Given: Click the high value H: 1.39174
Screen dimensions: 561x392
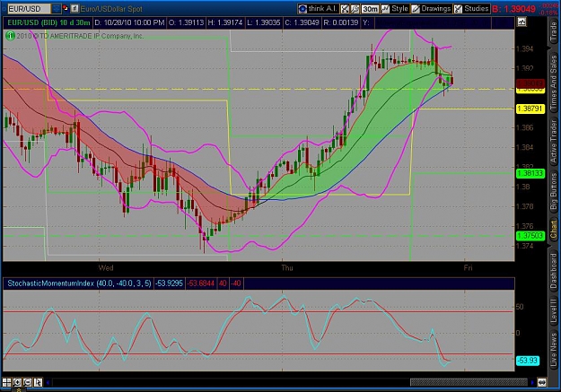Looking at the screenshot, I should pyautogui.click(x=225, y=22).
